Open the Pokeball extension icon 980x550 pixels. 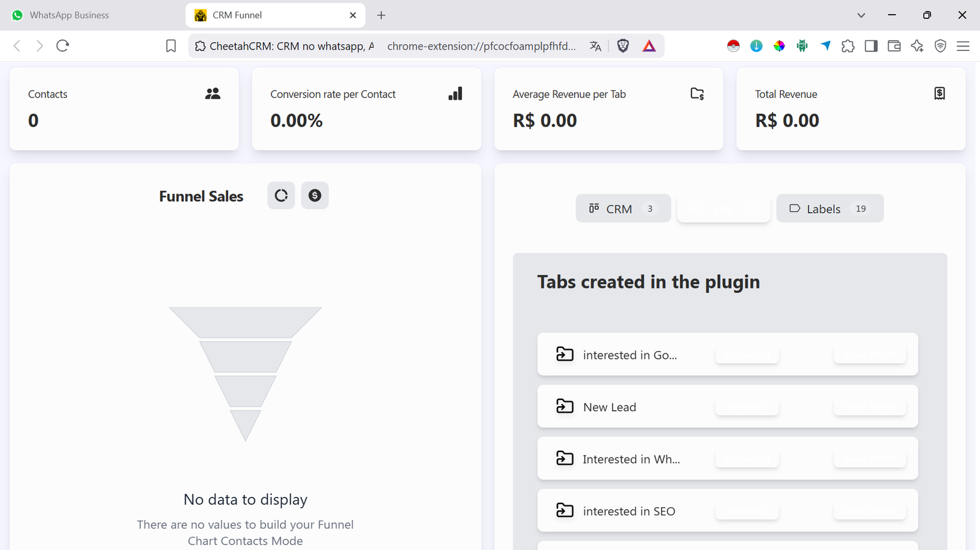coord(733,46)
